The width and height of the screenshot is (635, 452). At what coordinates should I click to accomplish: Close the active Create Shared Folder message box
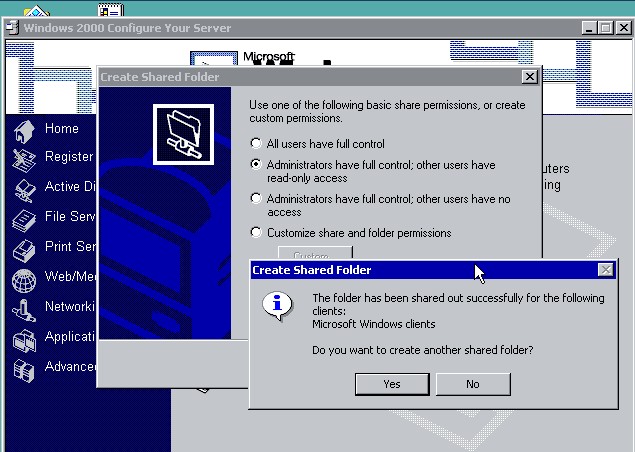[606, 270]
